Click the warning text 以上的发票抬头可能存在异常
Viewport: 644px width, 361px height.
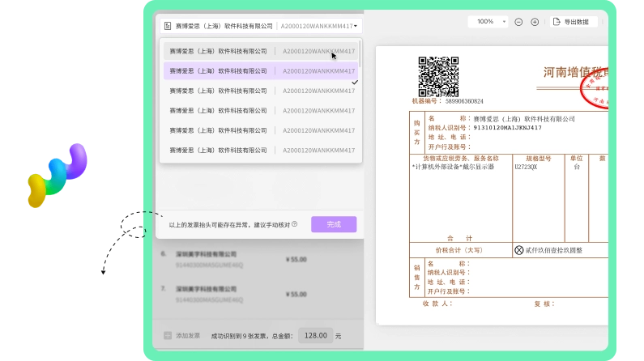(x=211, y=225)
